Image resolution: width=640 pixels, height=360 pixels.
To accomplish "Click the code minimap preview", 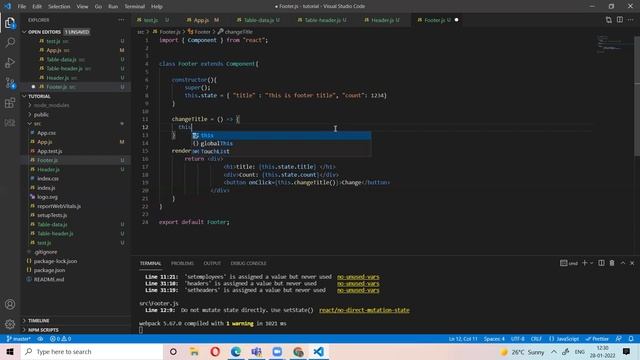I will (610, 43).
